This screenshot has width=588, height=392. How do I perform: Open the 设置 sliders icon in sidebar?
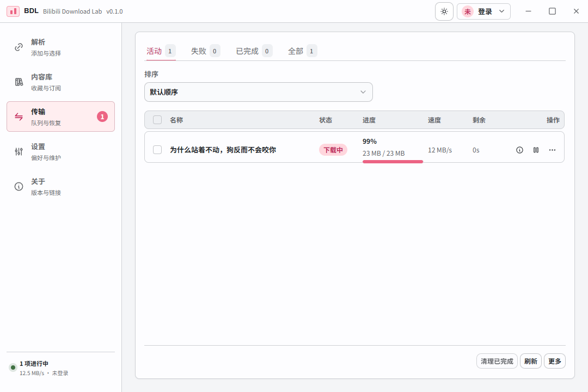(19, 151)
